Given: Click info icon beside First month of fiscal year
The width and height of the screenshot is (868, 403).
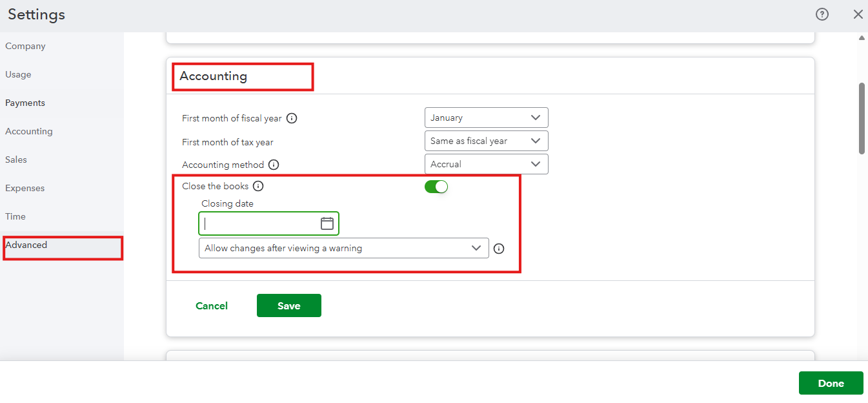Looking at the screenshot, I should coord(292,118).
